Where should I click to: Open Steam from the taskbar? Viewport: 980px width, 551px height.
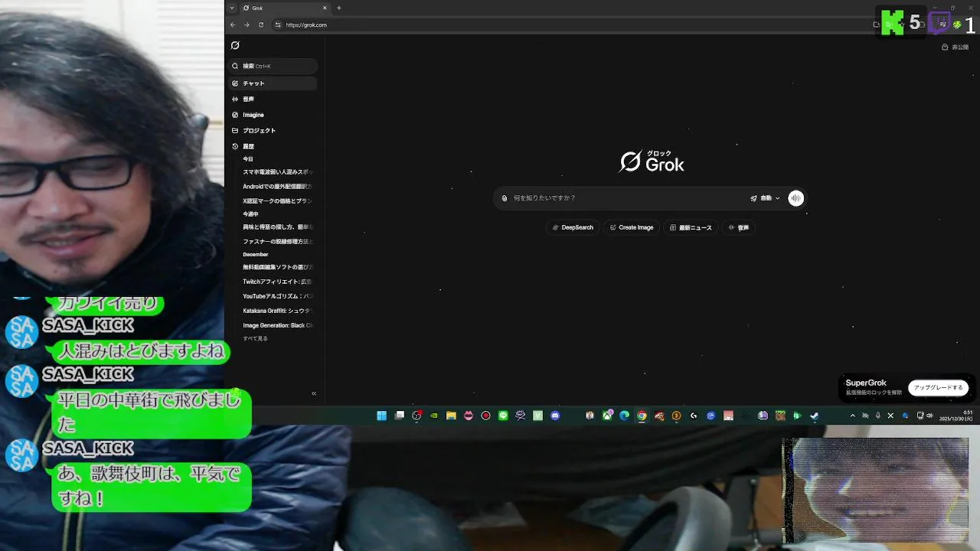coord(814,416)
